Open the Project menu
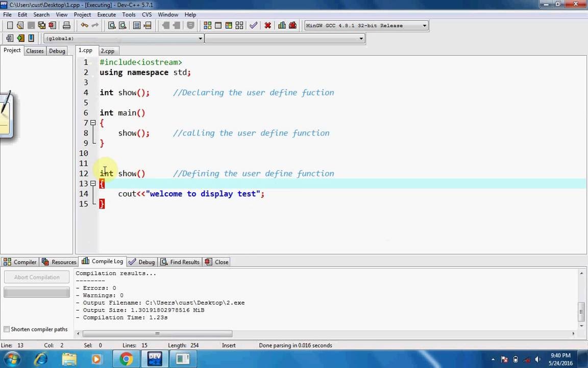The width and height of the screenshot is (588, 368). [83, 15]
